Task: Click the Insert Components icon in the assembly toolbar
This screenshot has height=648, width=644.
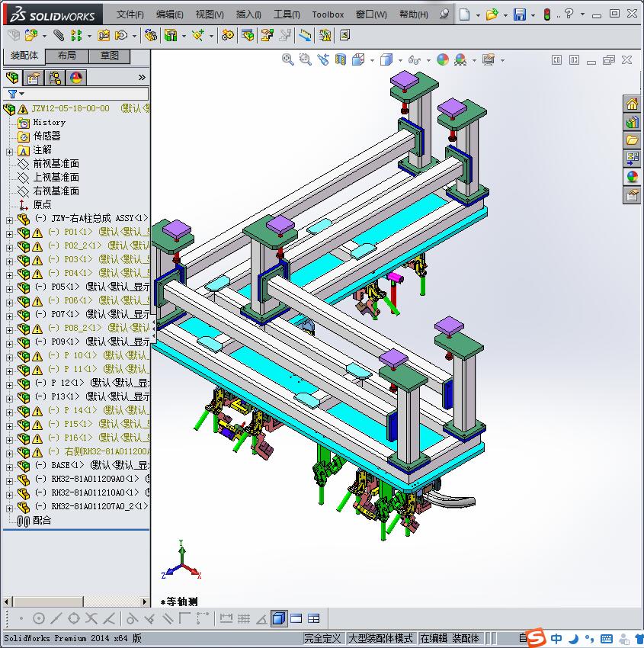Action: 31,36
